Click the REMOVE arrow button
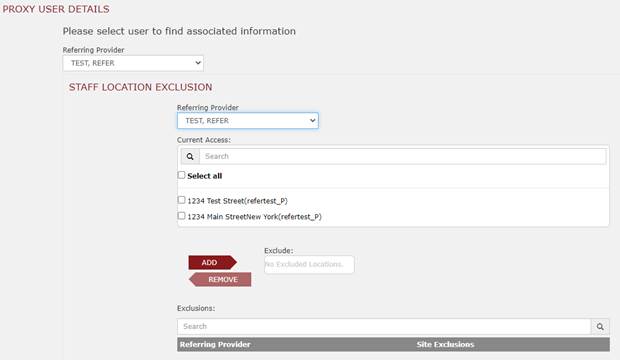 (x=220, y=279)
